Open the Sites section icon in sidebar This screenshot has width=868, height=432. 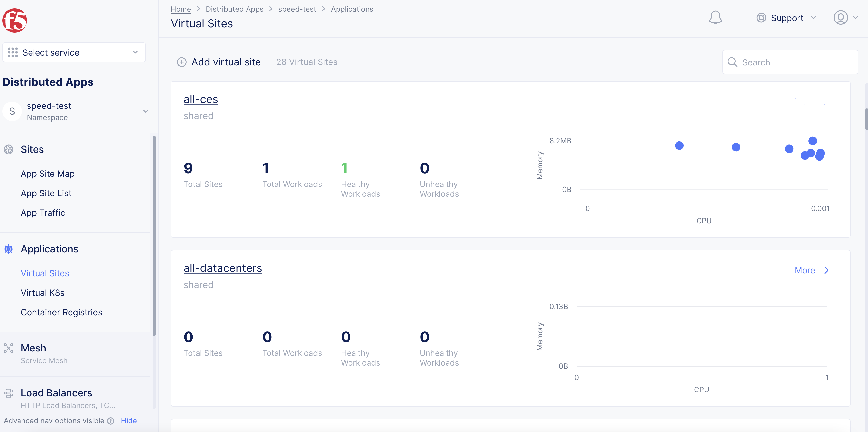(x=9, y=149)
